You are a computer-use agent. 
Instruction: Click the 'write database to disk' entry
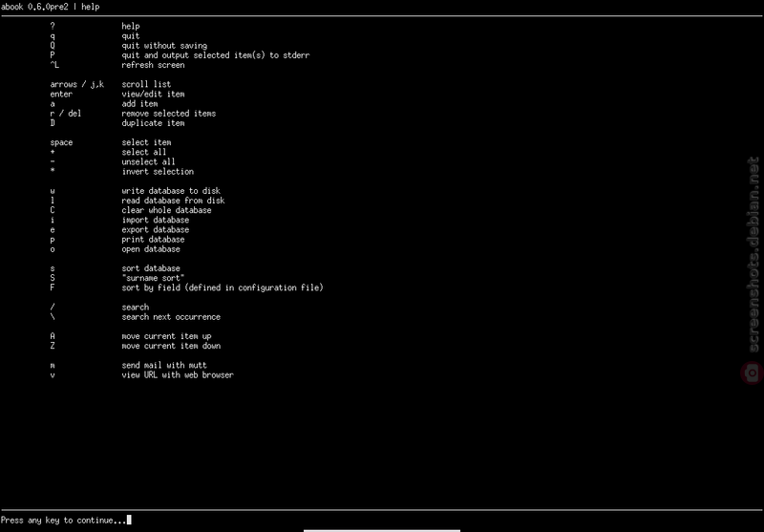171,191
